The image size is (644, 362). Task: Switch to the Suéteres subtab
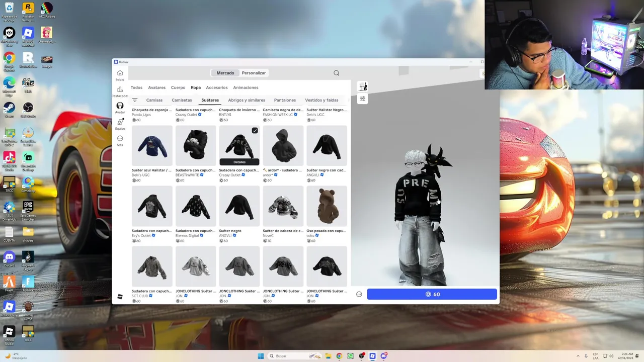(210, 100)
